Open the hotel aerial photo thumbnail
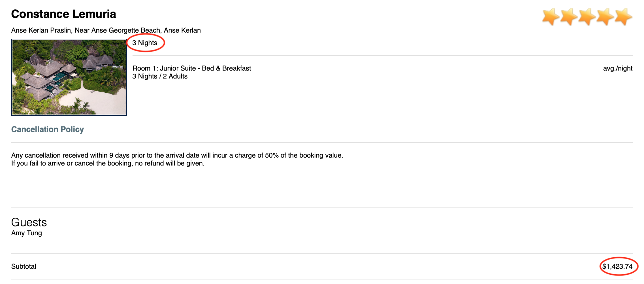This screenshot has height=284, width=644. tap(69, 77)
